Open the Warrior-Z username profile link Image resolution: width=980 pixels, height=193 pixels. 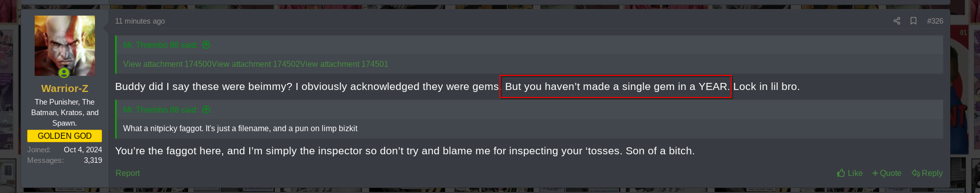click(x=65, y=88)
